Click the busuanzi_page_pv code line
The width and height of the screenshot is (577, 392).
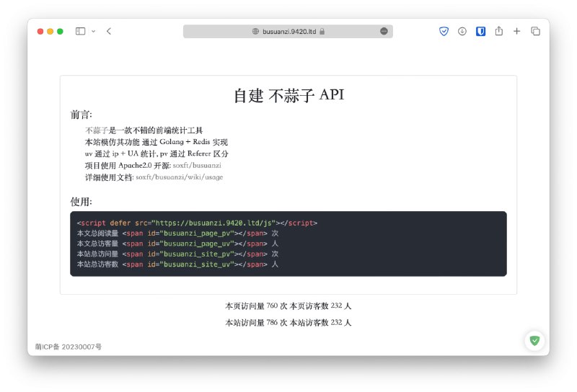[177, 233]
